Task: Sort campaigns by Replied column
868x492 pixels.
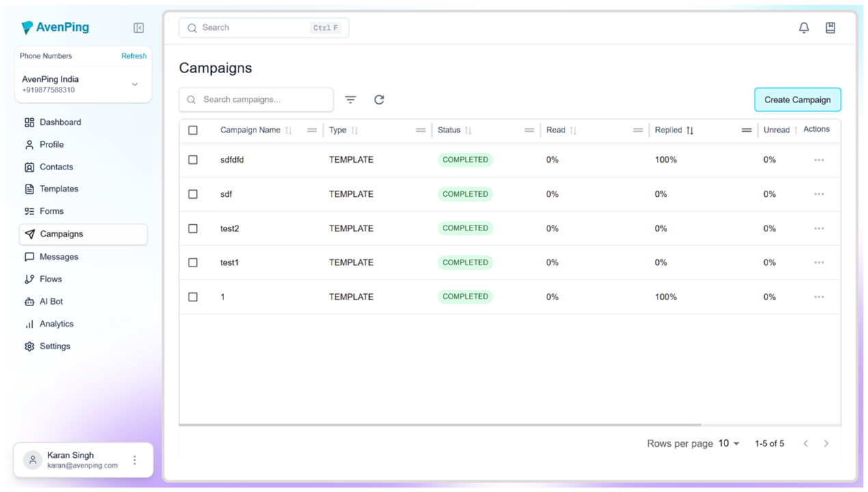Action: pos(690,130)
